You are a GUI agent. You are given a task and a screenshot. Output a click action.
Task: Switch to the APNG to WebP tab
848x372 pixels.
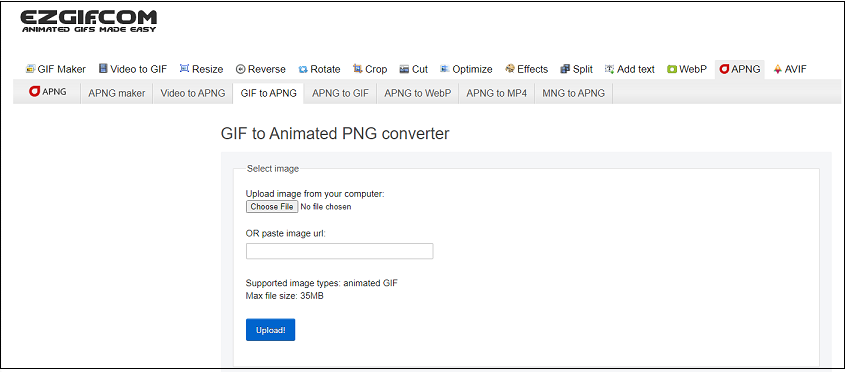pyautogui.click(x=418, y=93)
